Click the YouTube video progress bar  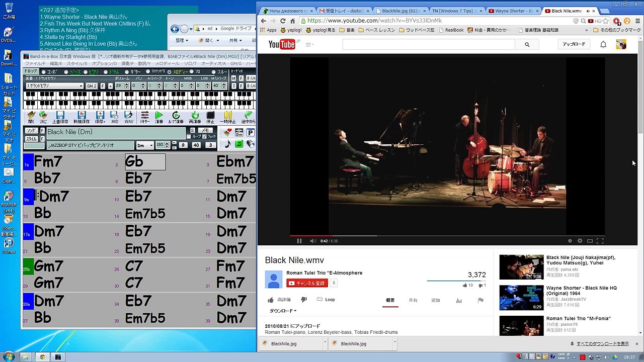point(447,235)
